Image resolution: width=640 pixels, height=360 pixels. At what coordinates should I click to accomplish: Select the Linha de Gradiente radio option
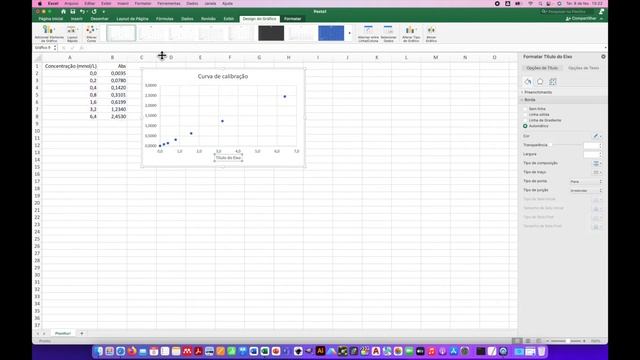point(525,120)
